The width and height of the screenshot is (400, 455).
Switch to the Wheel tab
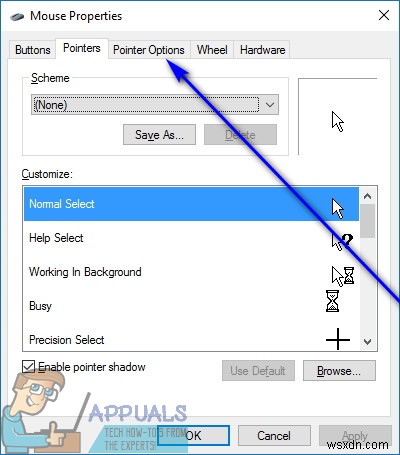(212, 50)
